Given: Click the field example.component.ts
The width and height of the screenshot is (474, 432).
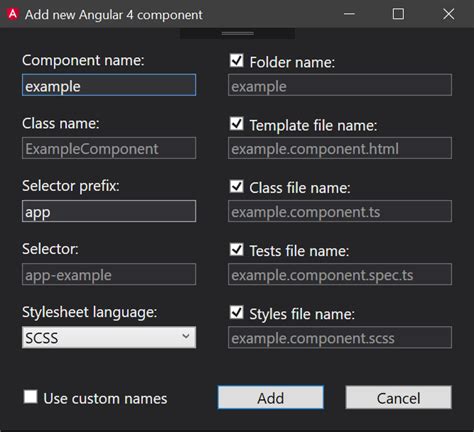Looking at the screenshot, I should pyautogui.click(x=340, y=211).
